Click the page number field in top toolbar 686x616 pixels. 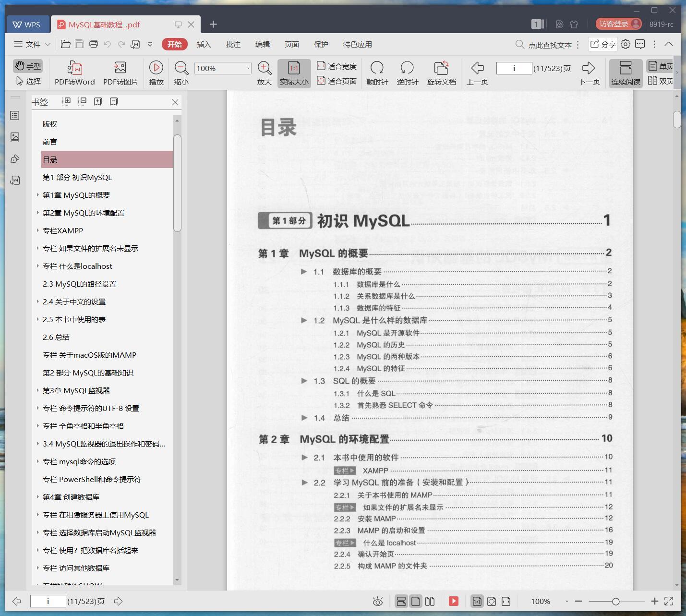pyautogui.click(x=514, y=68)
